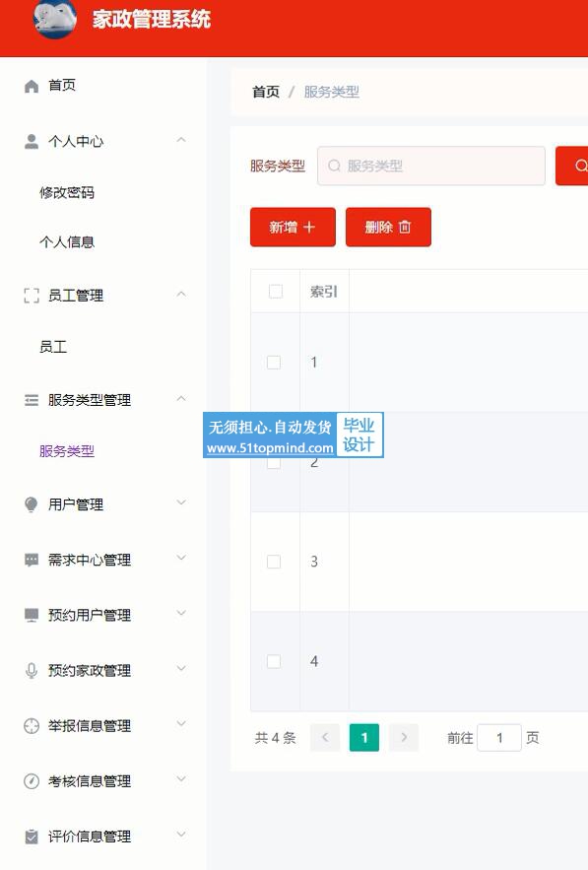588x870 pixels.
Task: Click the microphone icon for 预约家政管理
Action: pyautogui.click(x=32, y=670)
